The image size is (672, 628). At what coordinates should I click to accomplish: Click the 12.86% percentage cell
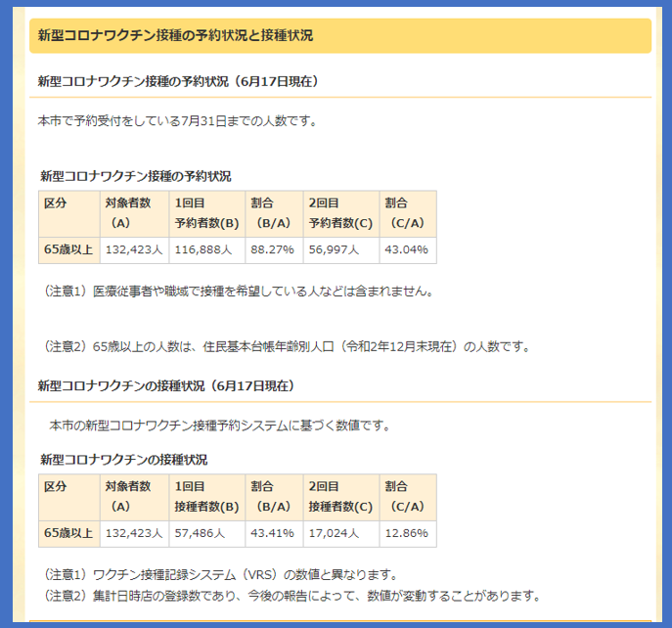406,533
